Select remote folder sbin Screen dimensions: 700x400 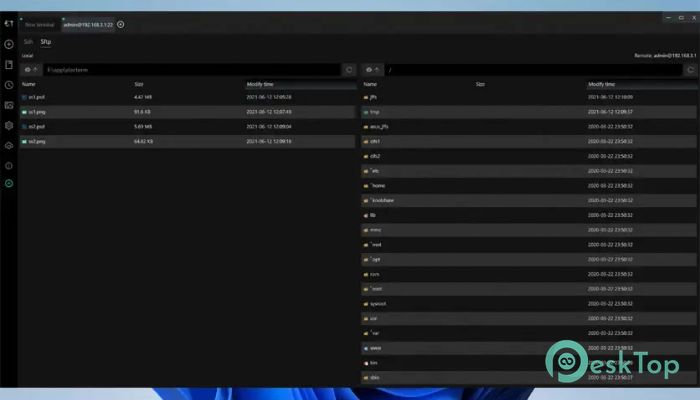529,377
